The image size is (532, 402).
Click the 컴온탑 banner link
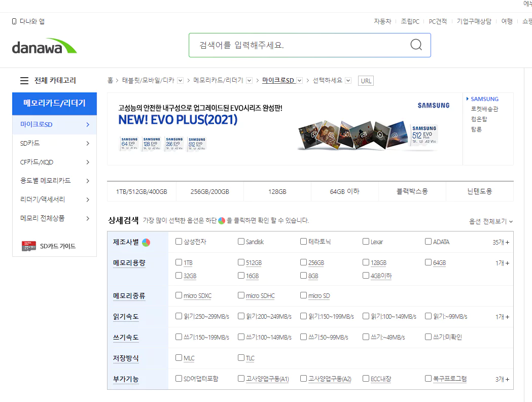coord(479,119)
